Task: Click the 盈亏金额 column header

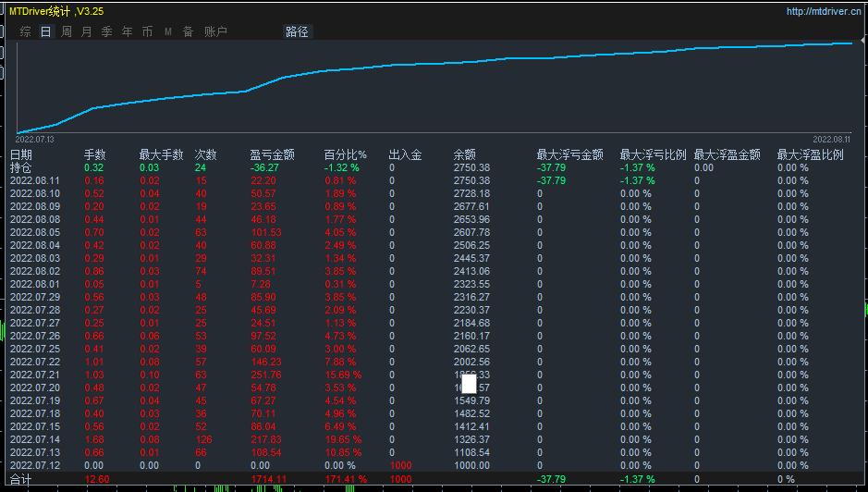Action: pyautogui.click(x=272, y=154)
